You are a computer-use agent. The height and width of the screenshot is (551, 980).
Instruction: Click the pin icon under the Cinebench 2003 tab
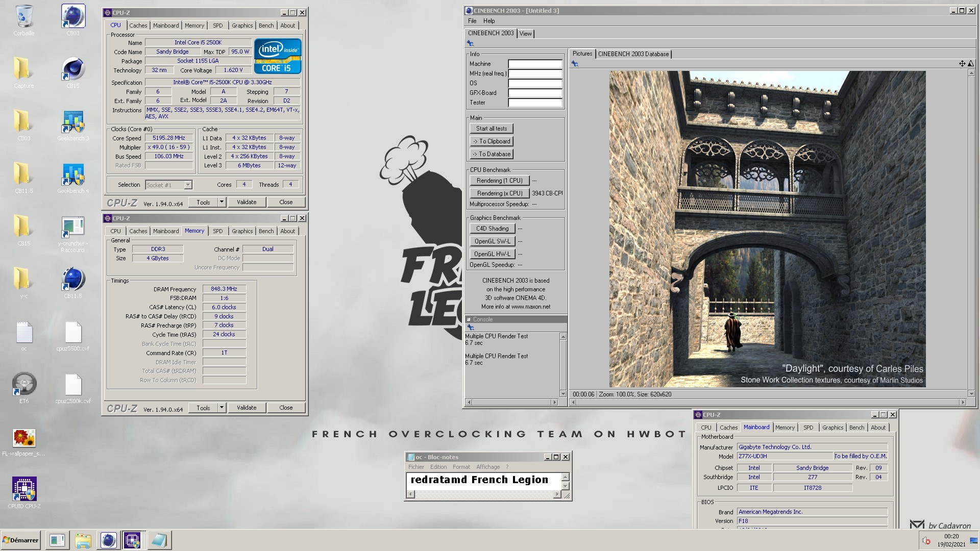471,43
